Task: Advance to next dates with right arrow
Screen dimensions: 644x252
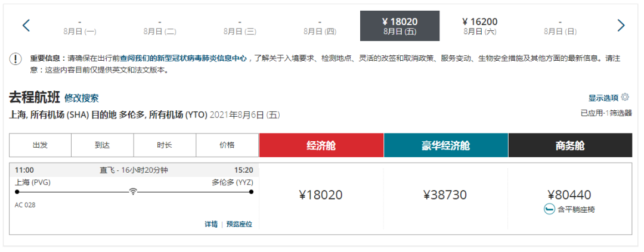Action: [x=621, y=26]
